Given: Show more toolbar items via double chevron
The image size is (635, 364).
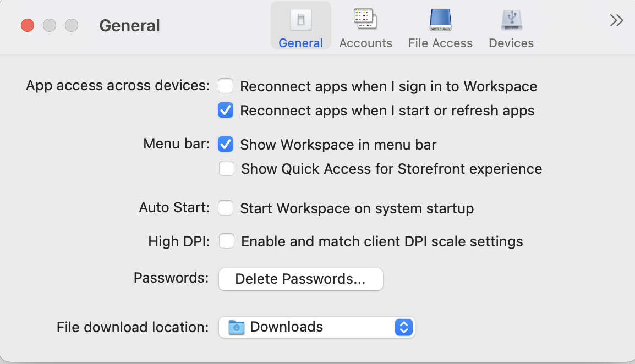Looking at the screenshot, I should 616,20.
